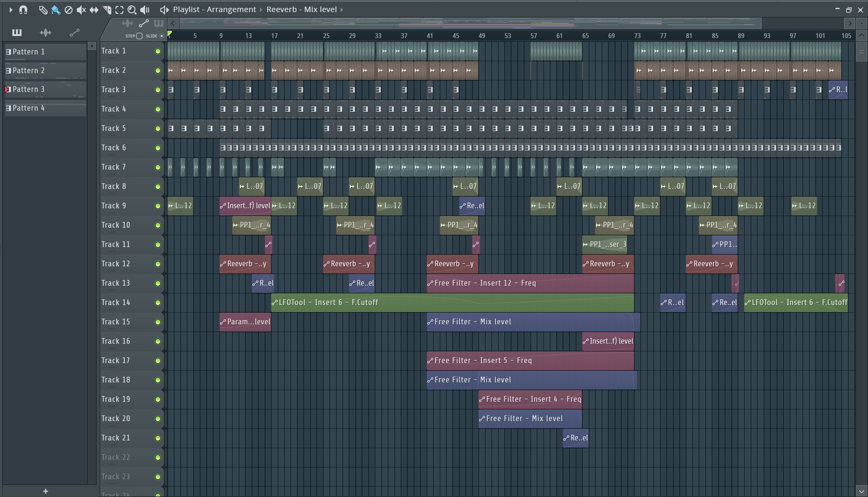Show audio clips in the picker panel
The width and height of the screenshot is (868, 497).
pyautogui.click(x=45, y=32)
